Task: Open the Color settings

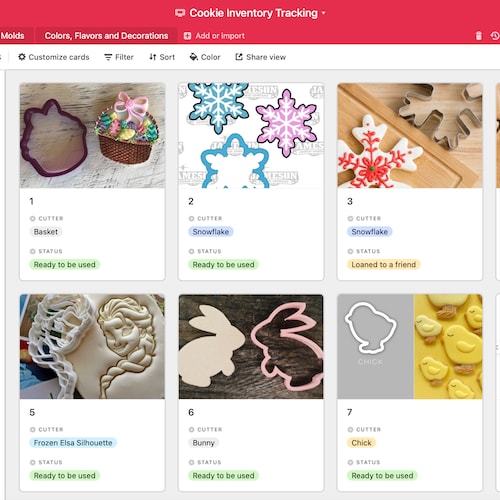Action: [x=205, y=57]
